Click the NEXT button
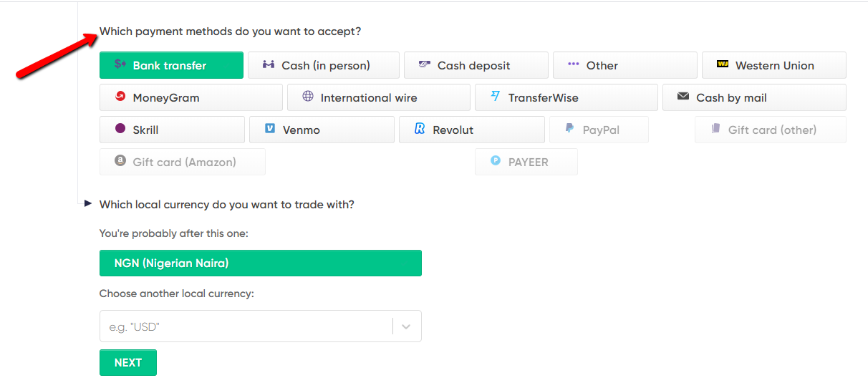The image size is (868, 388). [x=128, y=362]
